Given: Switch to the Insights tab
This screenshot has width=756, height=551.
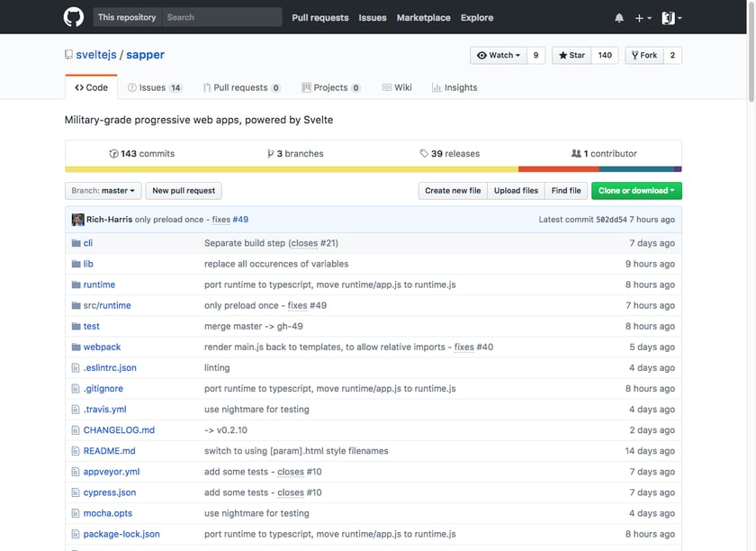Looking at the screenshot, I should [454, 88].
